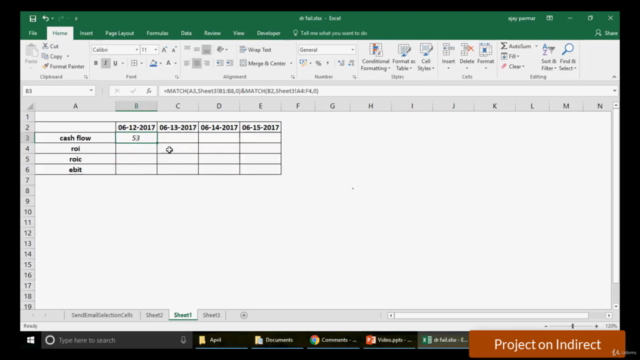Switch to the Data tab
Image resolution: width=640 pixels, height=360 pixels.
(x=186, y=33)
